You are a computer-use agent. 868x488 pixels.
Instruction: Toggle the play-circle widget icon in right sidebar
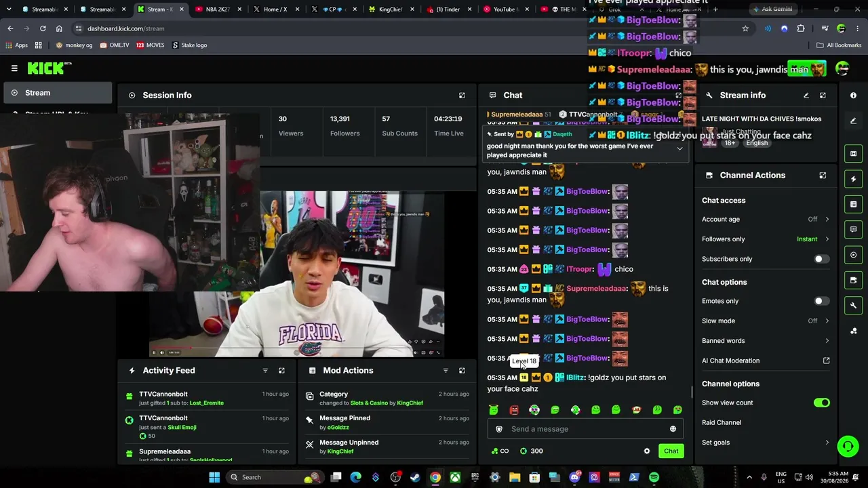tap(853, 255)
